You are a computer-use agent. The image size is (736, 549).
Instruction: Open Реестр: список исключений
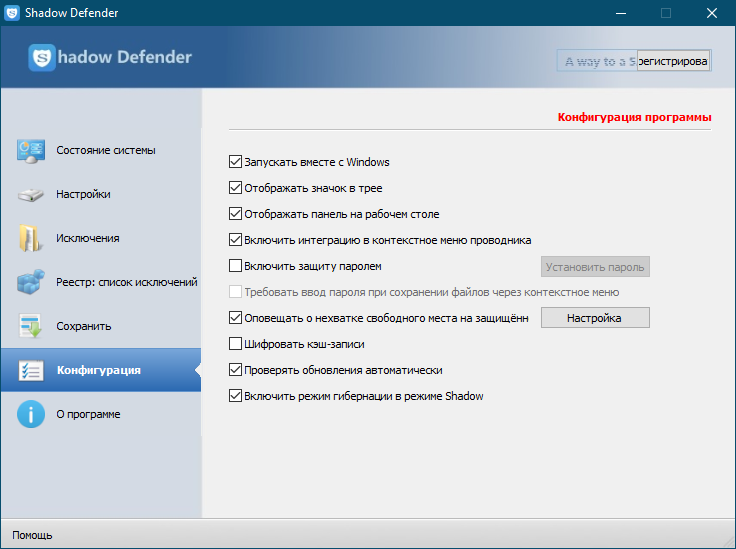[101, 282]
